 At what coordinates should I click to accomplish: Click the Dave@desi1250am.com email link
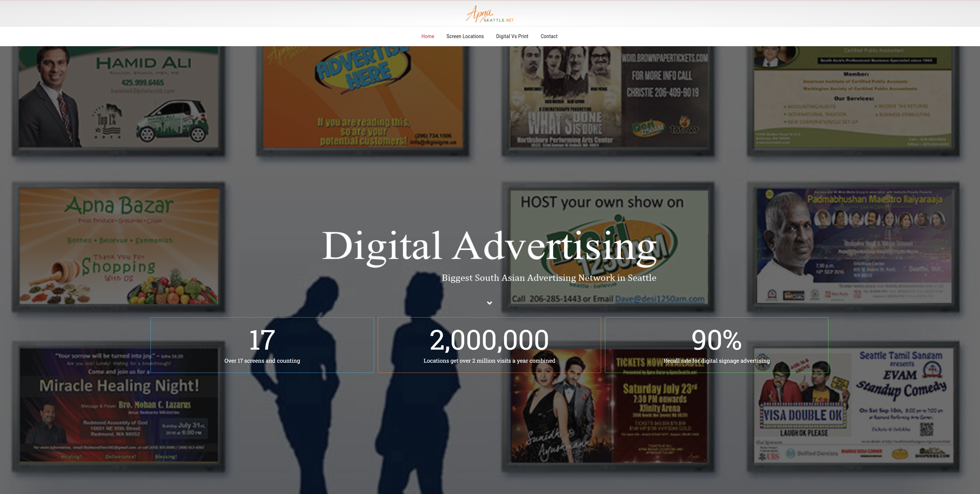click(660, 299)
